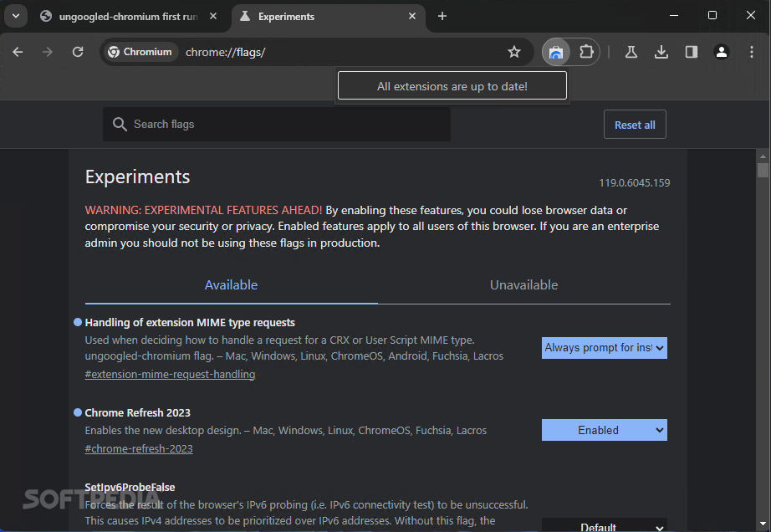Go forward with the forward arrow
This screenshot has height=532, width=771.
coord(47,52)
